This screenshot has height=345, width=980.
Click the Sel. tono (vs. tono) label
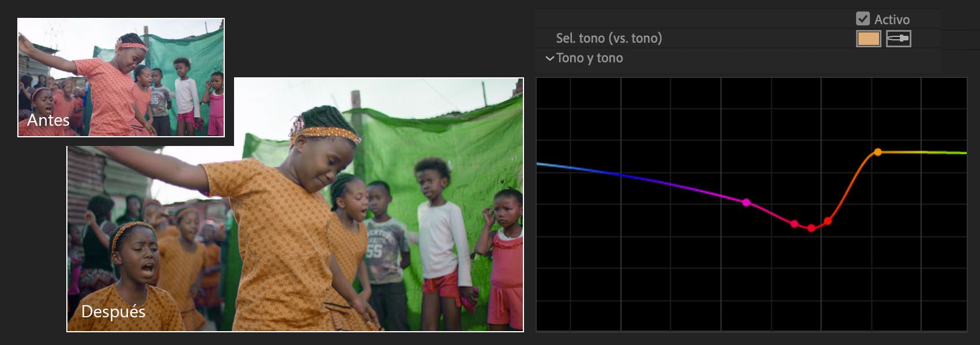(609, 39)
